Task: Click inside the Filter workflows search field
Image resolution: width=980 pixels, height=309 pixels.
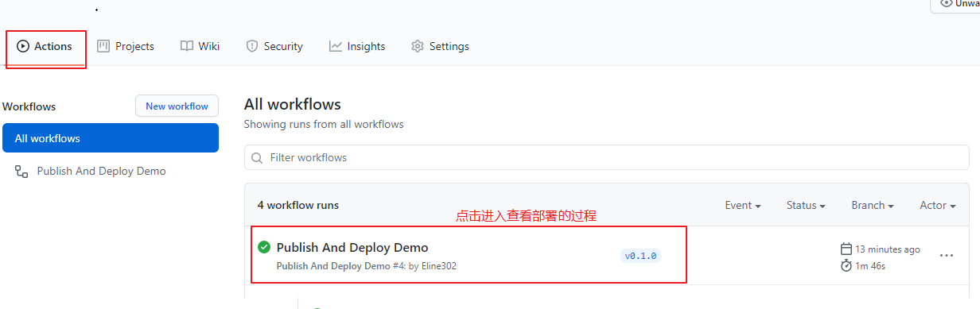Action: 607,157
